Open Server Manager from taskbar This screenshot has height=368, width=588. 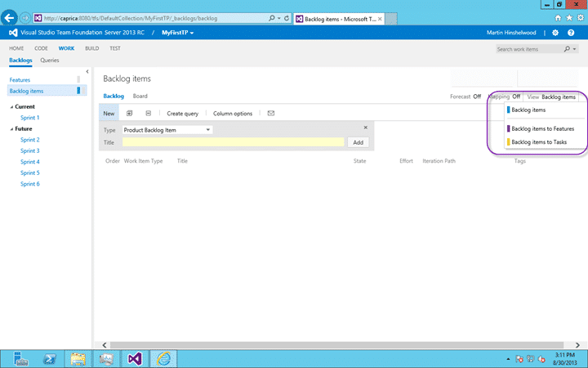point(20,359)
